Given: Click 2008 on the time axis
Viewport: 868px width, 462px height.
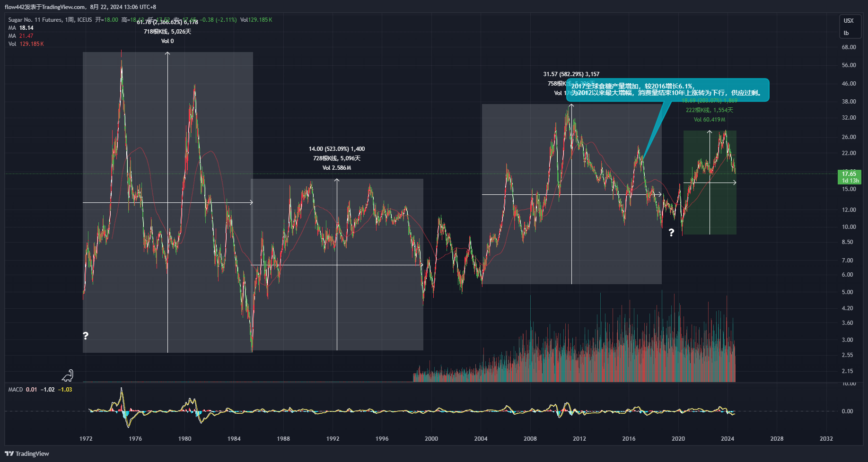Looking at the screenshot, I should pos(530,439).
